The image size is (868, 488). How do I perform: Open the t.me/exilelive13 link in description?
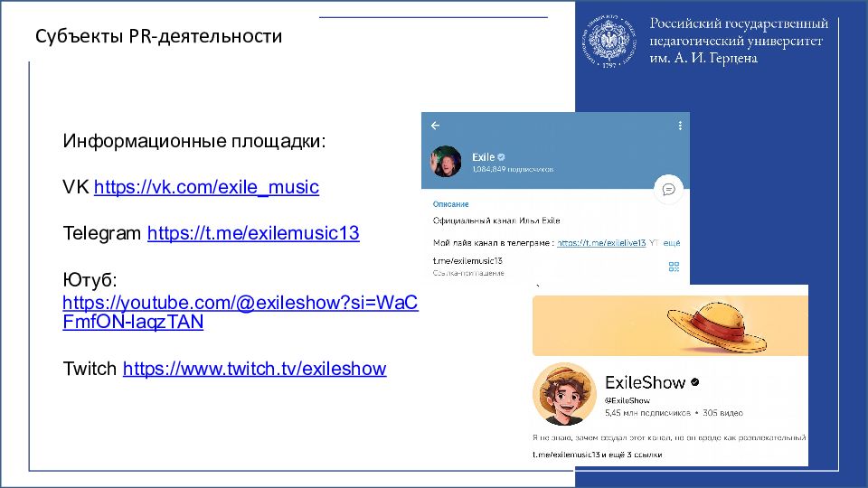point(601,243)
